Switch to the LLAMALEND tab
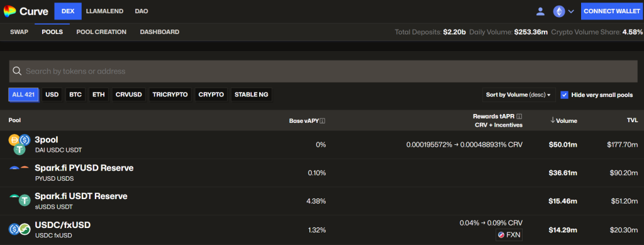 (105, 11)
